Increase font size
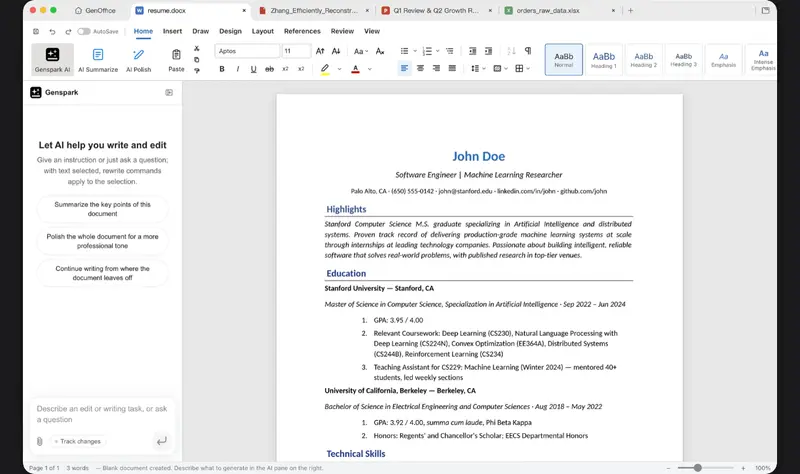Viewport: 800px width, 474px height. [320, 51]
